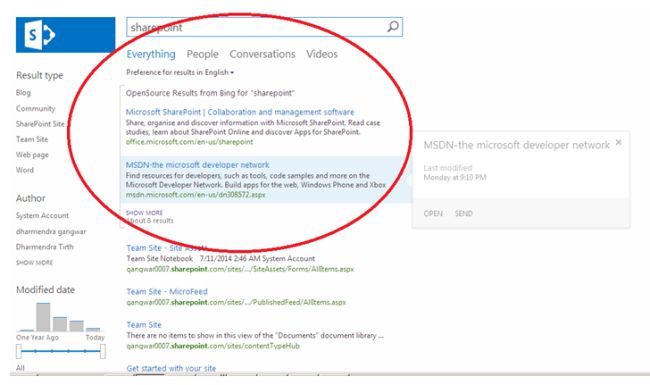650x385 pixels.
Task: Open the results language preference dropdown
Action: [x=180, y=73]
